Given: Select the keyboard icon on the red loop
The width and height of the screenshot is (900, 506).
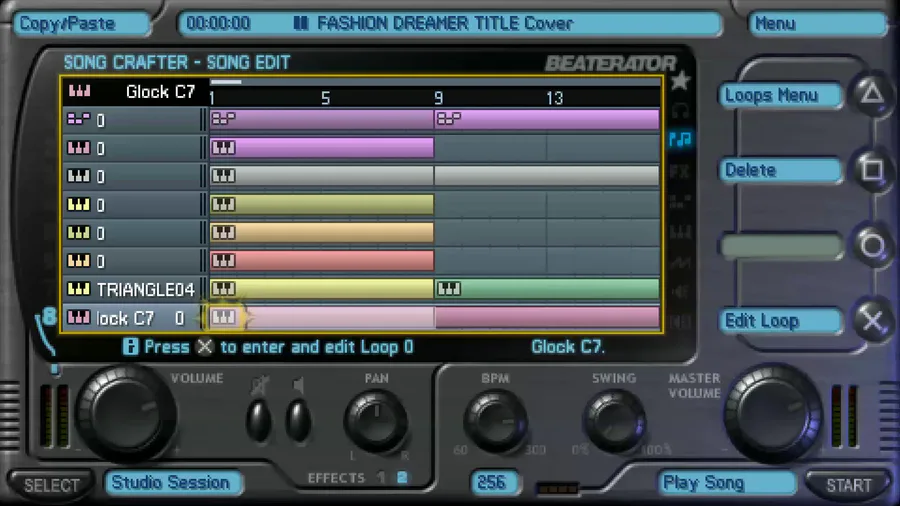Looking at the screenshot, I should (x=223, y=260).
